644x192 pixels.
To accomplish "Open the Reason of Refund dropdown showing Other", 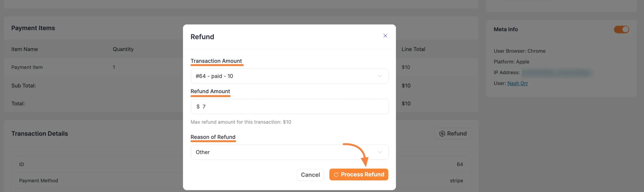I will (289, 152).
